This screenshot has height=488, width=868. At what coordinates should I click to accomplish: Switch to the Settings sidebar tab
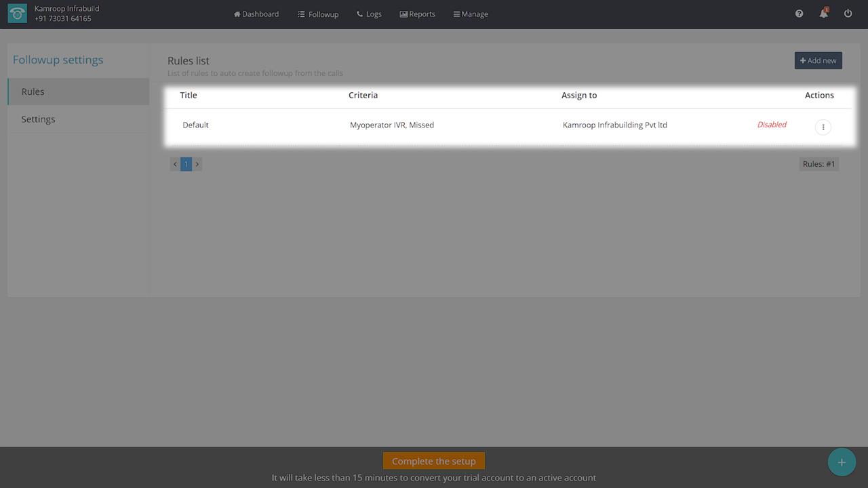tap(78, 119)
